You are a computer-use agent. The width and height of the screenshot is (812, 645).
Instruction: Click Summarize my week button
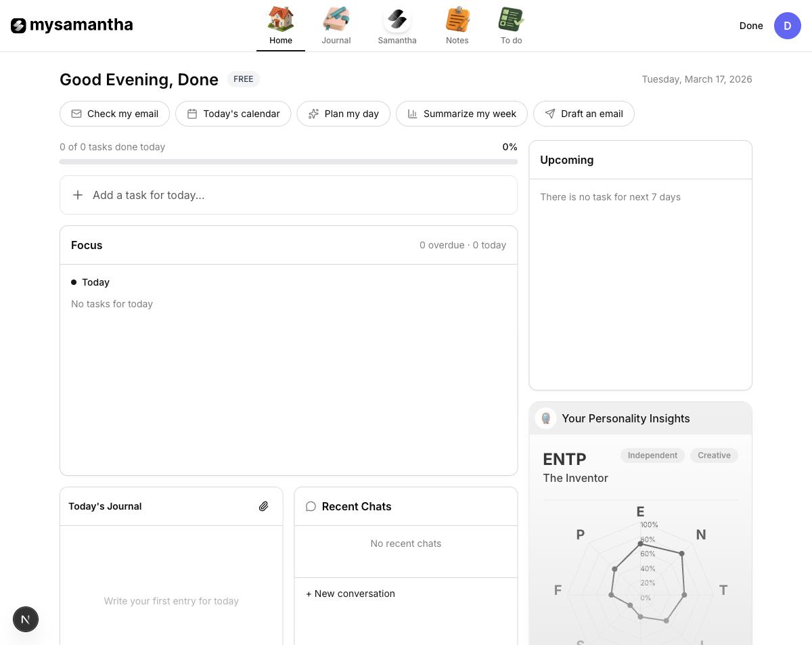point(461,114)
